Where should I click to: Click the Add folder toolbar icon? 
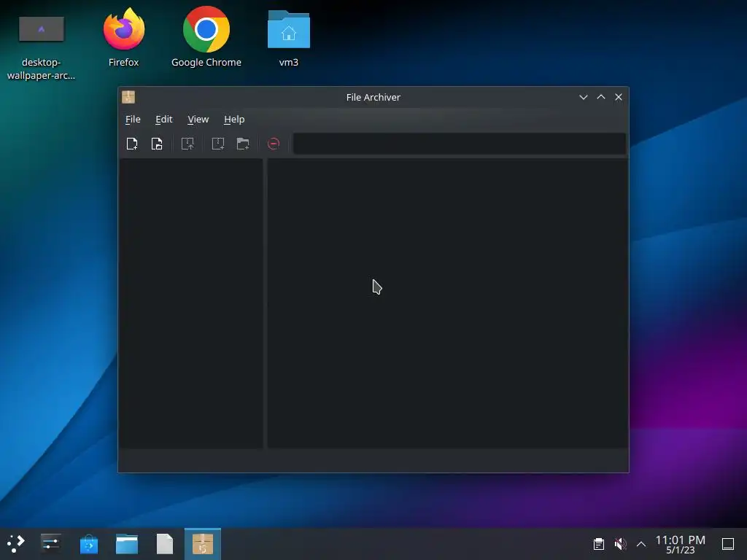243,144
